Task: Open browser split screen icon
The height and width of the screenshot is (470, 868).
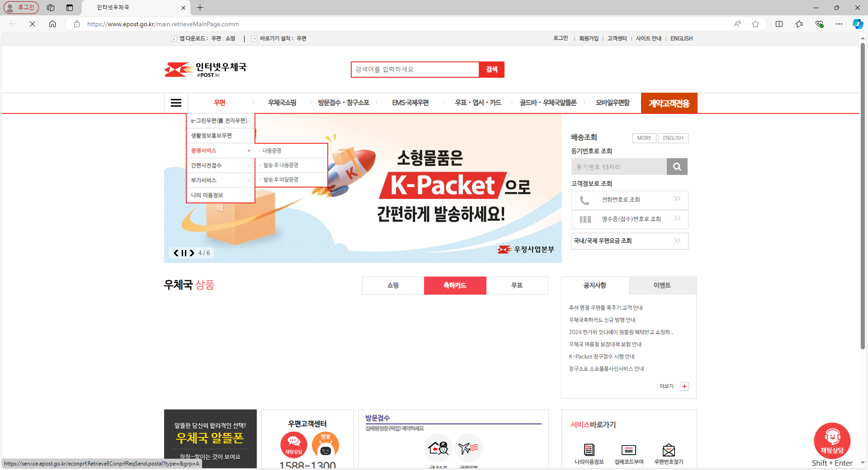Action: click(779, 24)
